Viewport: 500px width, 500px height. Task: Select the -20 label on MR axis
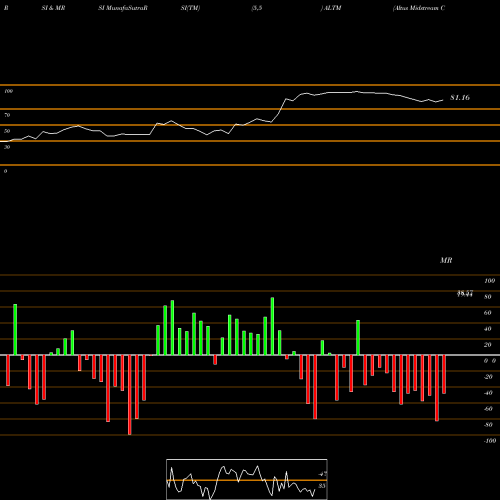488,377
